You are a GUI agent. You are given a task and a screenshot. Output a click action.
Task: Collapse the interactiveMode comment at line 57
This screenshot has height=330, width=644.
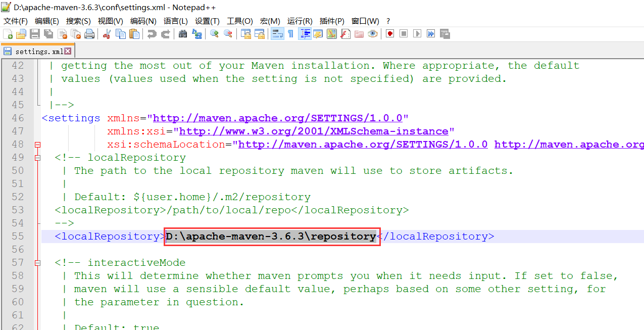[x=37, y=263]
